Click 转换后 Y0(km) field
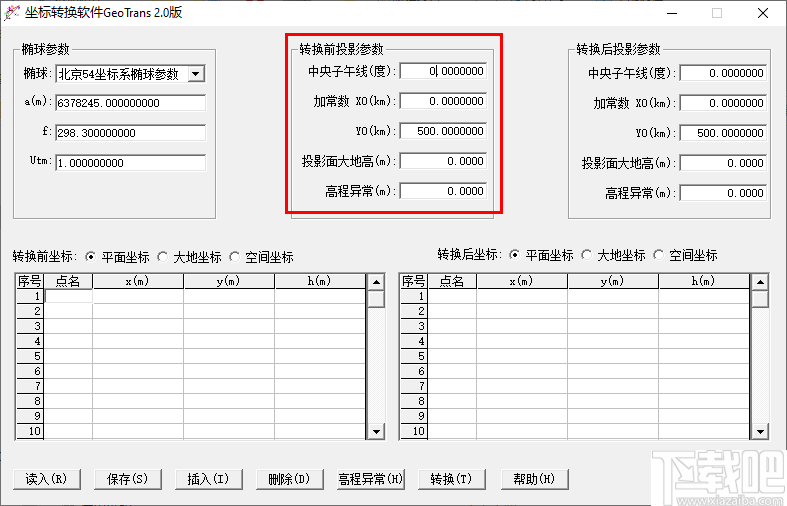Screen dimensions: 787x506 click(x=723, y=133)
